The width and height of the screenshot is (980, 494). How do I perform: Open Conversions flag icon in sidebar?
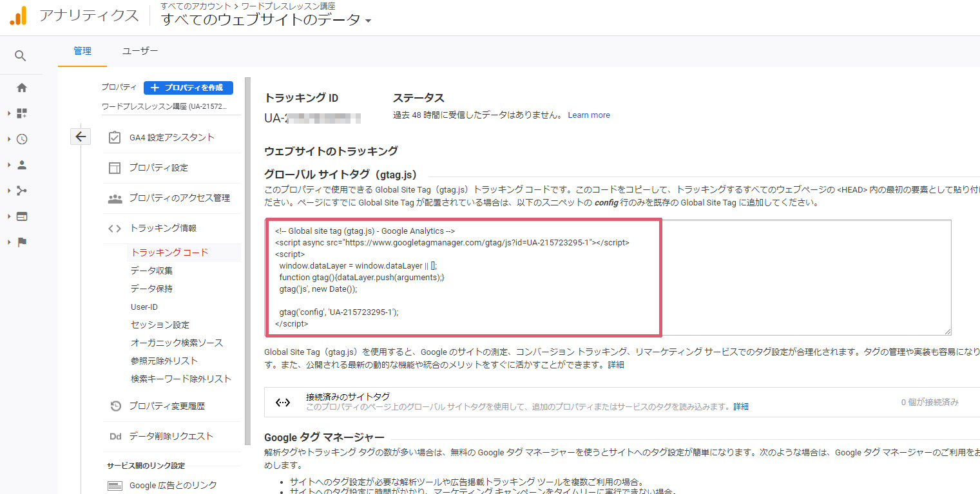pos(22,242)
